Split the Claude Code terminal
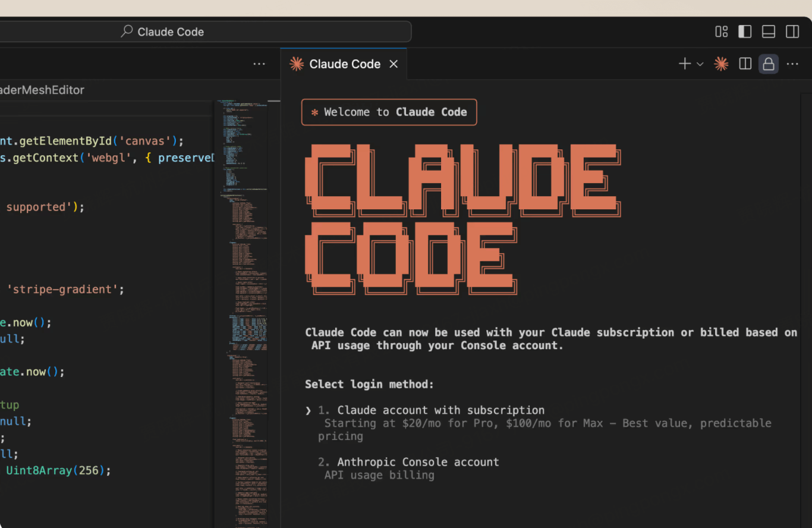The width and height of the screenshot is (812, 528). click(x=745, y=64)
